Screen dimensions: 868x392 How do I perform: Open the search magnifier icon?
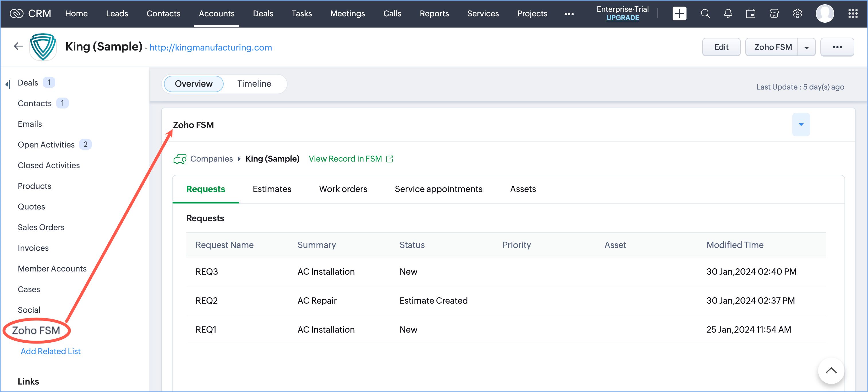click(x=705, y=13)
